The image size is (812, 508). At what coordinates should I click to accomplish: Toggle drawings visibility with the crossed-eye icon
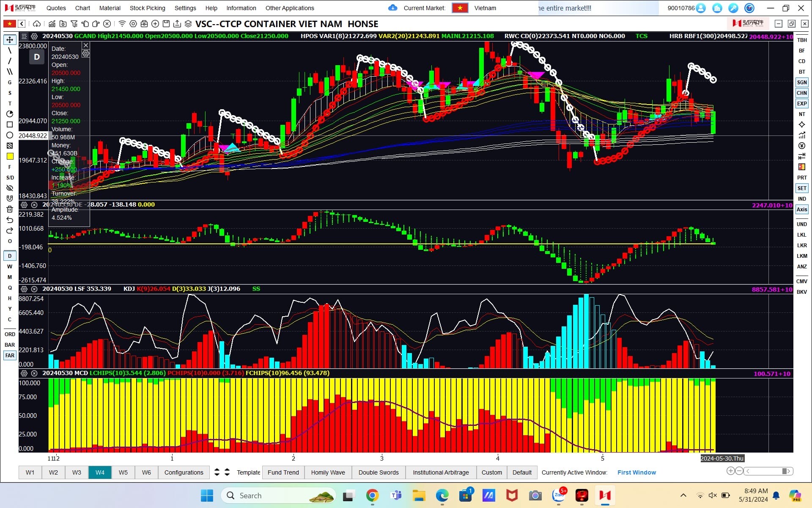coord(10,188)
